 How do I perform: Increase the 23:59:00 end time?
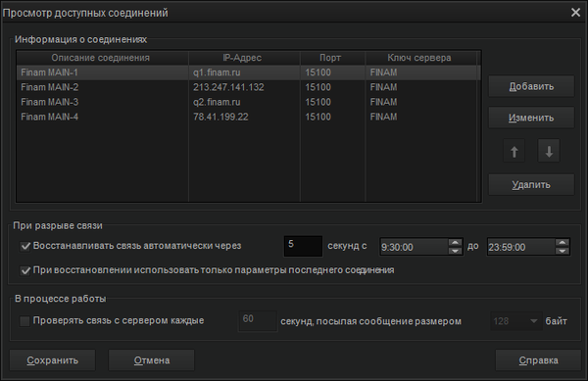point(562,243)
